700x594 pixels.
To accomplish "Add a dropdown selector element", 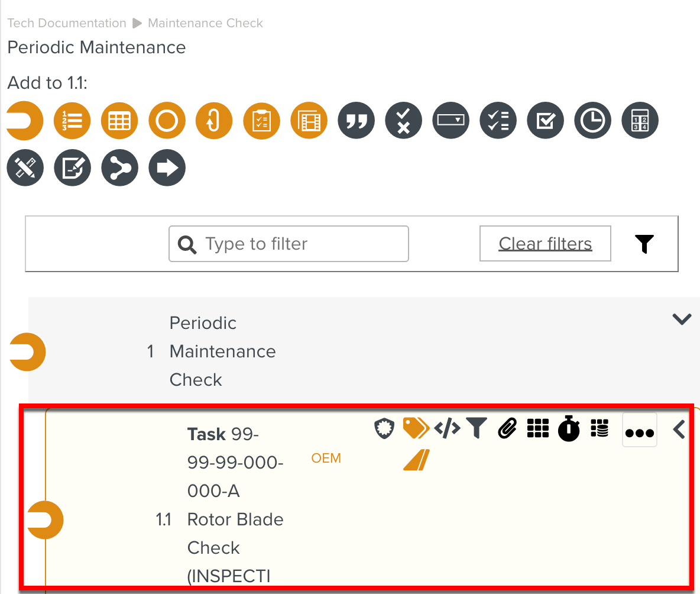I will pos(451,121).
